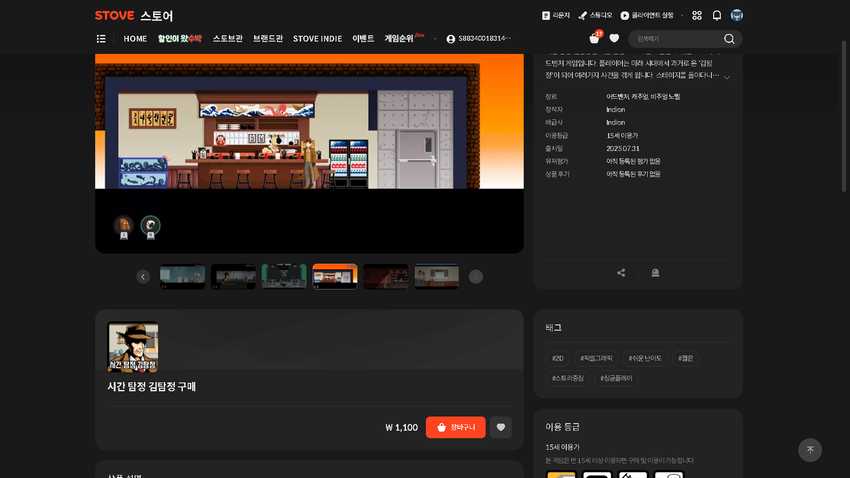This screenshot has width=850, height=478.
Task: Open the hamburger category menu icon
Action: point(101,38)
